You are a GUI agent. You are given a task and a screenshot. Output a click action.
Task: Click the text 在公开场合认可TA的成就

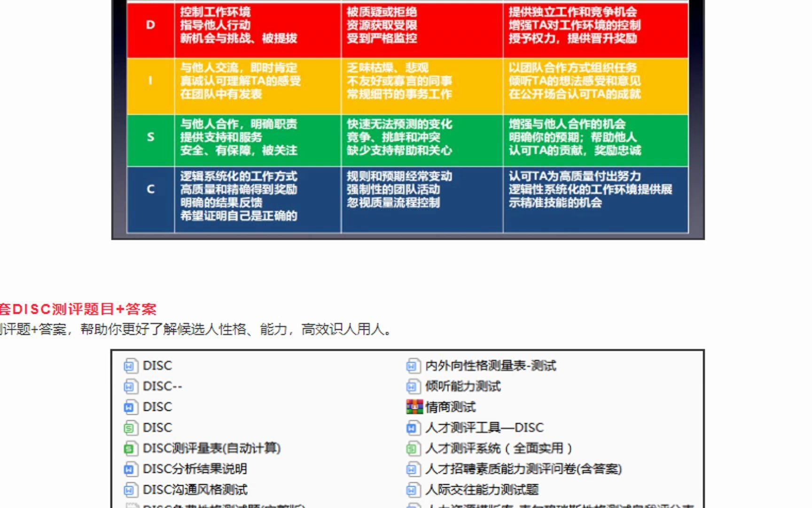click(x=574, y=94)
